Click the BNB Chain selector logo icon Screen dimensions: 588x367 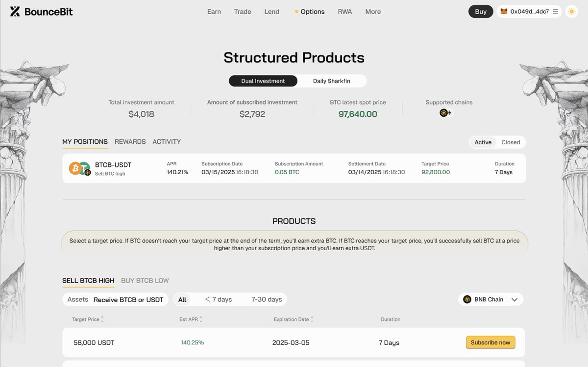pyautogui.click(x=467, y=299)
